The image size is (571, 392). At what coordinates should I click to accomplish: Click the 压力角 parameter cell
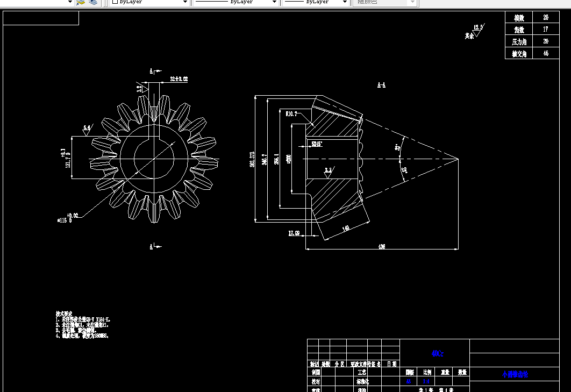coord(519,41)
